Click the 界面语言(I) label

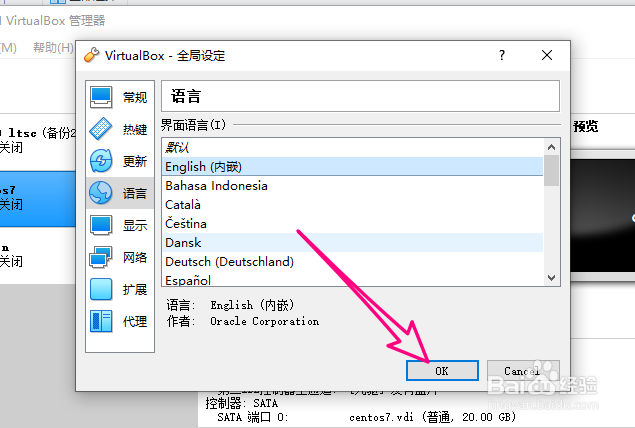[193, 125]
